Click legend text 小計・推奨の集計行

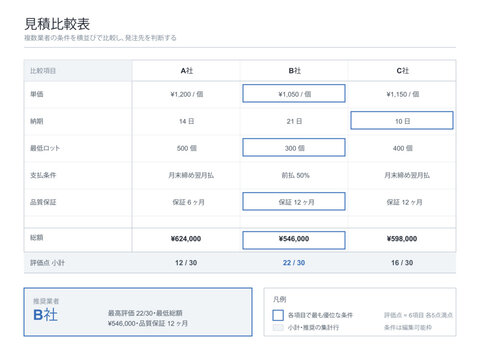pos(313,327)
